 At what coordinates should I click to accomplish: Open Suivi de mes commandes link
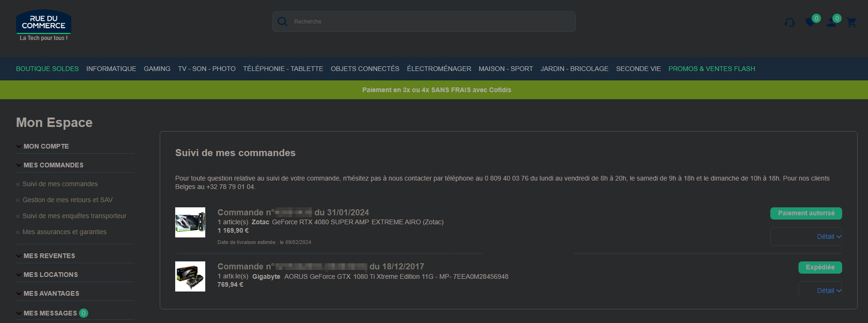[60, 184]
